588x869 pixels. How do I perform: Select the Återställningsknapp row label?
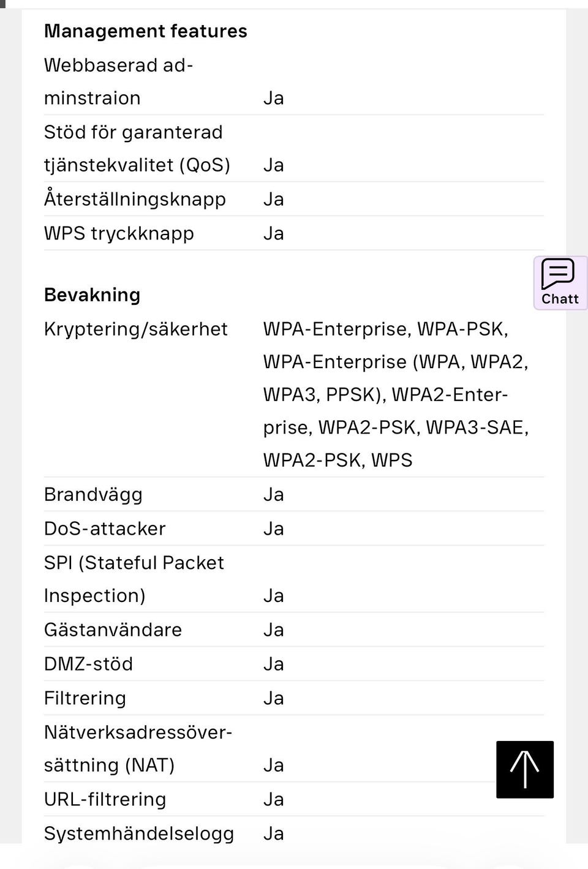point(135,200)
